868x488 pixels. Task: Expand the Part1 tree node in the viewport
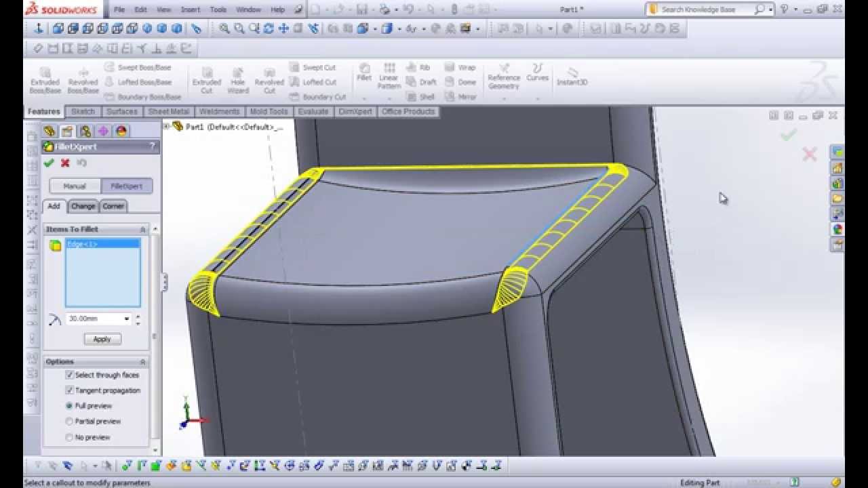pos(167,126)
